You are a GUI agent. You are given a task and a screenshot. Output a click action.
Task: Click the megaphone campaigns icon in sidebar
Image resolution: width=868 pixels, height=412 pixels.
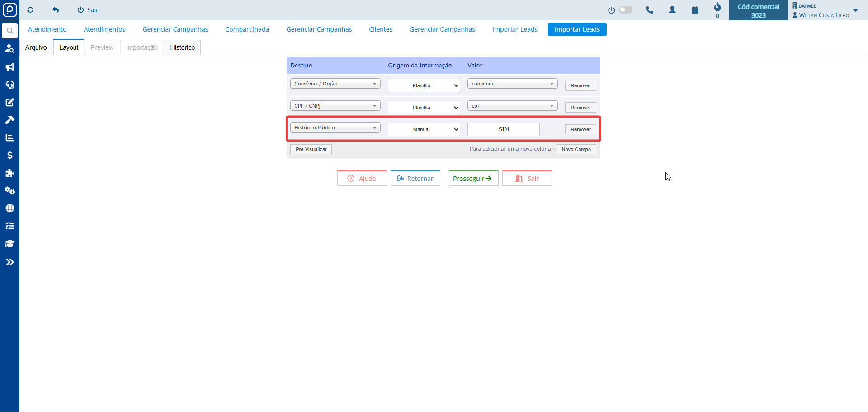(9, 67)
